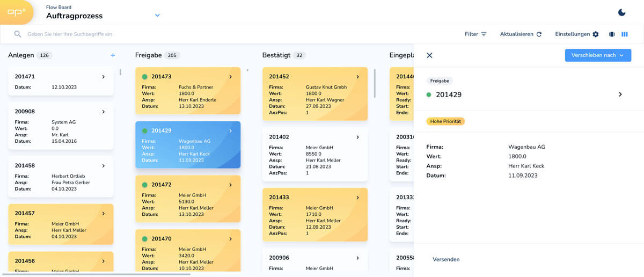Open the Filter options
The image size is (644, 277).
[475, 34]
